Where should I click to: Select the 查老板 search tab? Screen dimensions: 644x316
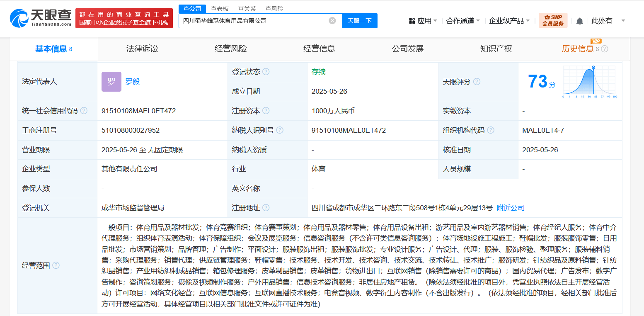(219, 9)
